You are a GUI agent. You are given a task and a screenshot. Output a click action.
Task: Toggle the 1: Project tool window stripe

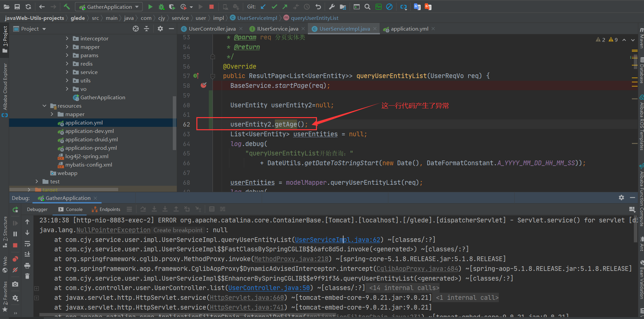click(x=5, y=39)
